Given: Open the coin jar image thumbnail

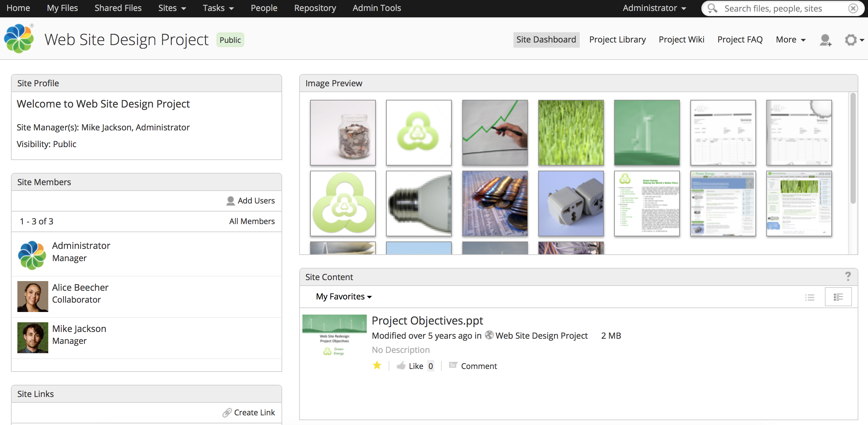Looking at the screenshot, I should click(x=342, y=132).
